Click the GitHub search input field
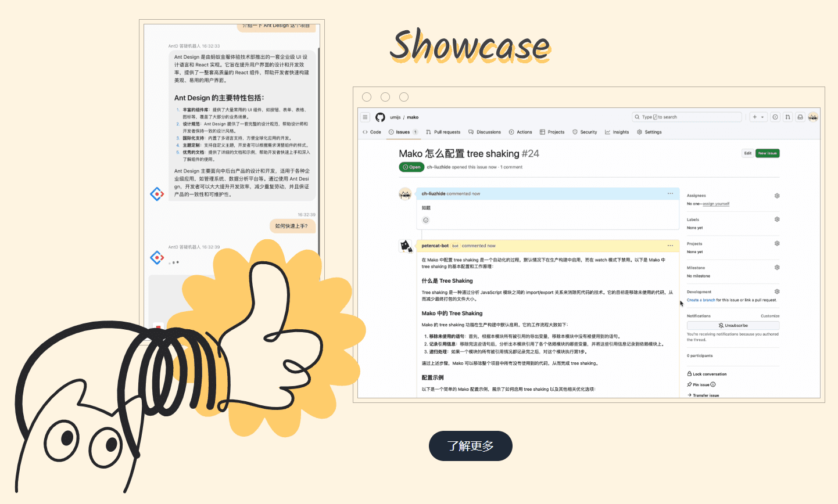The width and height of the screenshot is (838, 504). point(687,117)
